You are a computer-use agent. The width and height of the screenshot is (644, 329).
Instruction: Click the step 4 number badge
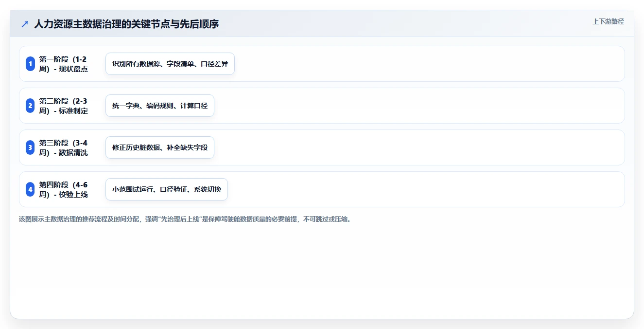30,189
